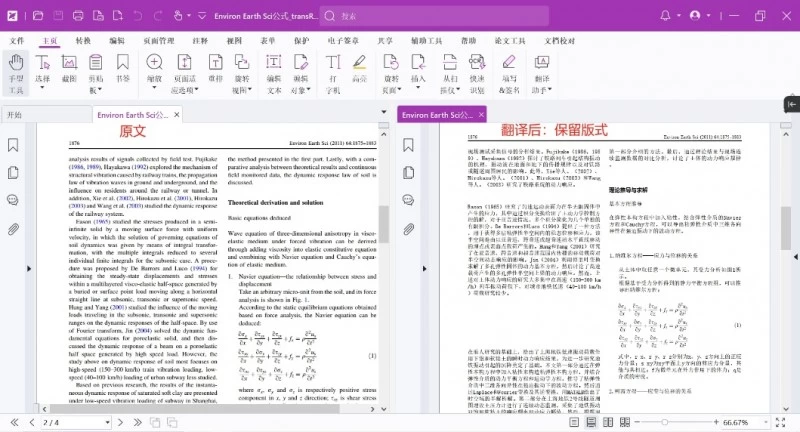Open the zoom percentage dropdown showing 66.67%
The width and height of the screenshot is (800, 432).
(765, 423)
